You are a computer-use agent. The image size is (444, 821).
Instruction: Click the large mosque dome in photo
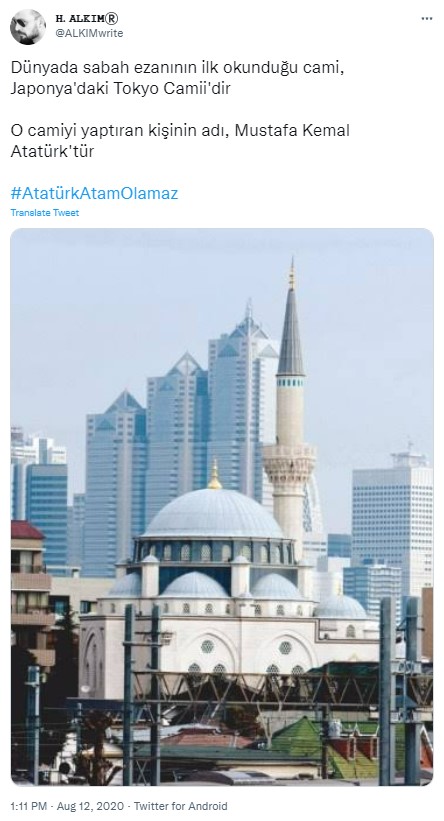(x=214, y=514)
